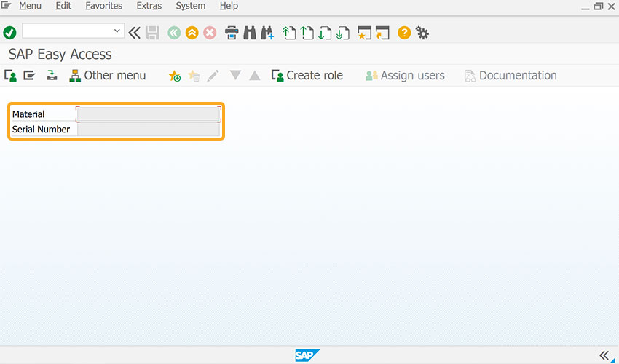Click the Generate Shortcut icon
The image size is (619, 364).
pyautogui.click(x=382, y=33)
